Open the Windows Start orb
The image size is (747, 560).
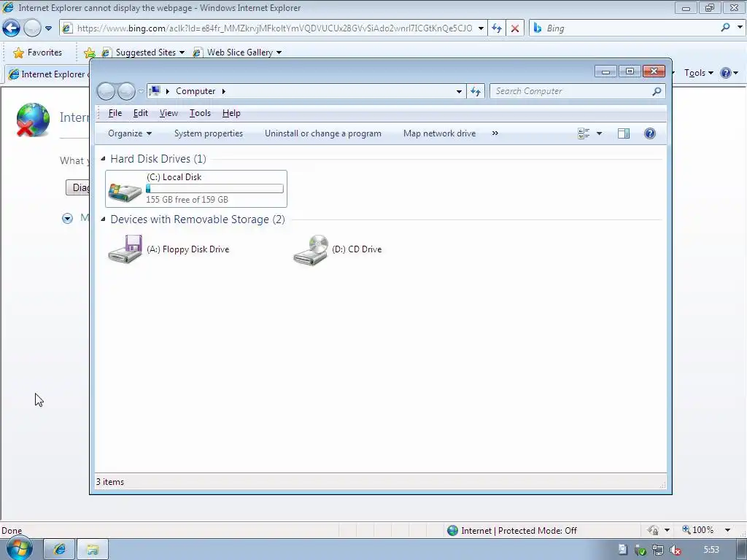tap(19, 548)
